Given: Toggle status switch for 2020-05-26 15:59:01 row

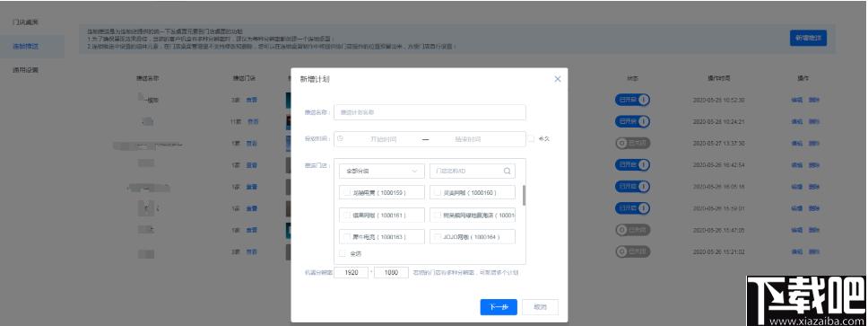Looking at the screenshot, I should click(x=632, y=208).
